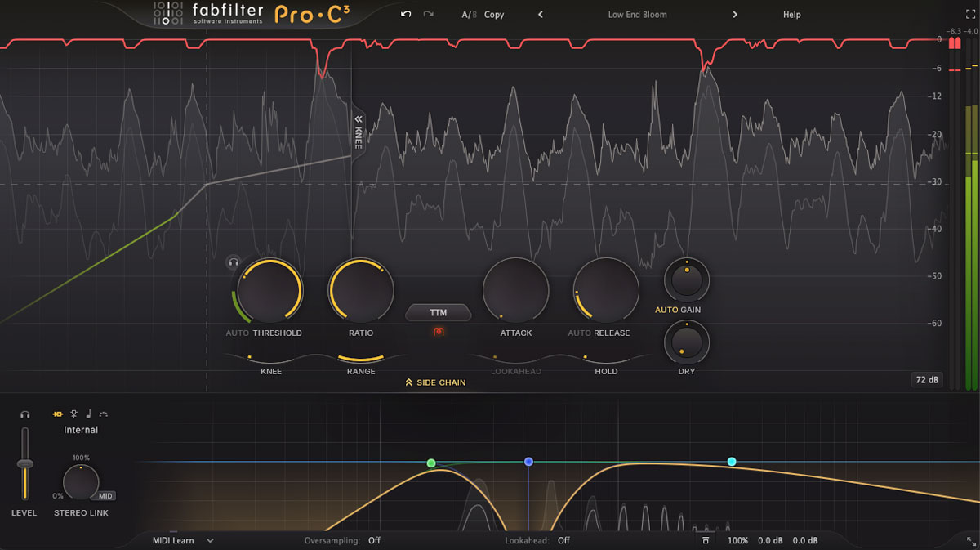Click the 100% mix value

coord(737,541)
